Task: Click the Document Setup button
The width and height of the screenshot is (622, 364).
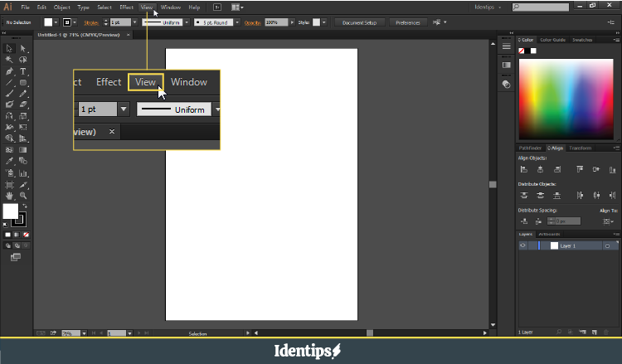Action: tap(359, 22)
